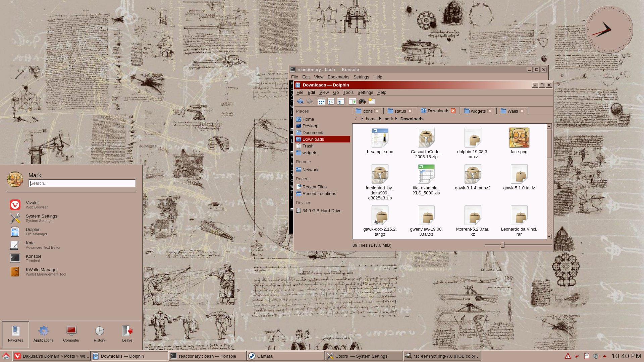The width and height of the screenshot is (644, 362).
Task: Close the status tab in Dolphin
Action: tap(410, 111)
